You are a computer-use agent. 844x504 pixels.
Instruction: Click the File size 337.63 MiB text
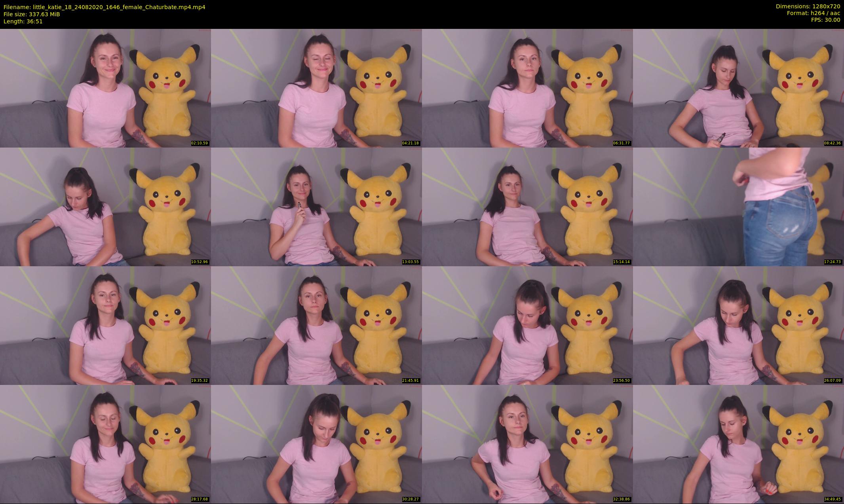pyautogui.click(x=32, y=14)
